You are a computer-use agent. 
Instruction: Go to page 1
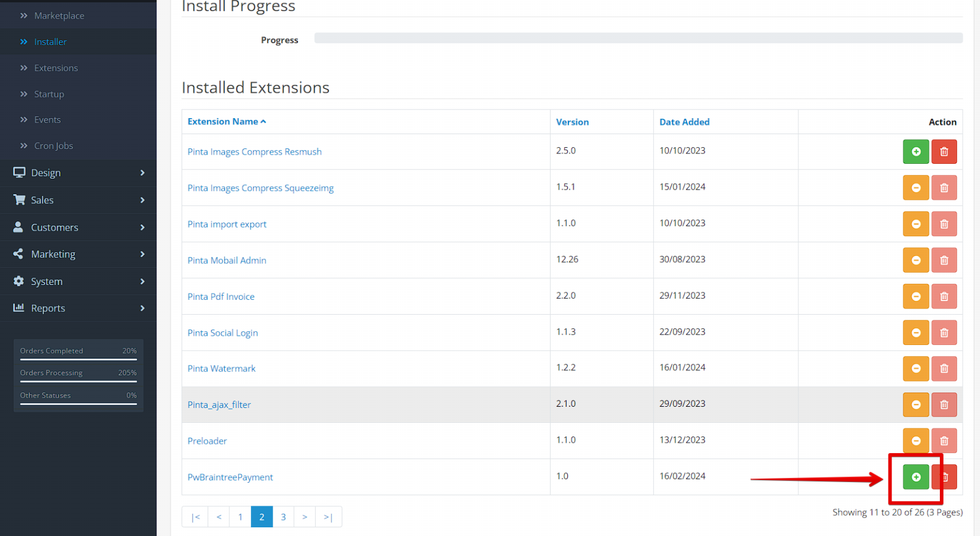click(240, 517)
